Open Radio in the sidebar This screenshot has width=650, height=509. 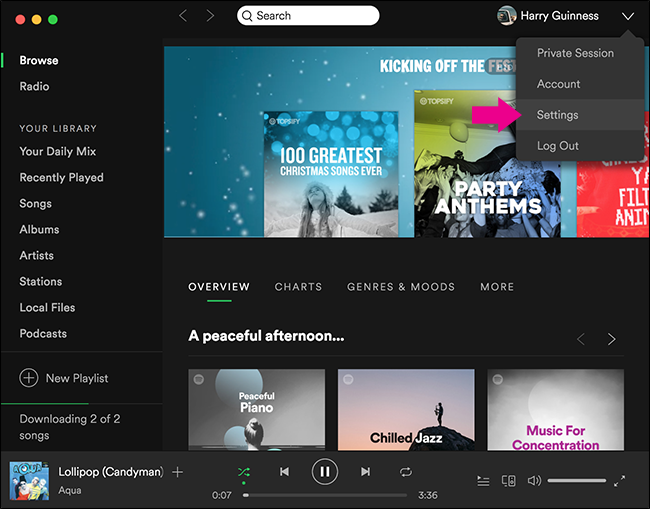[34, 87]
